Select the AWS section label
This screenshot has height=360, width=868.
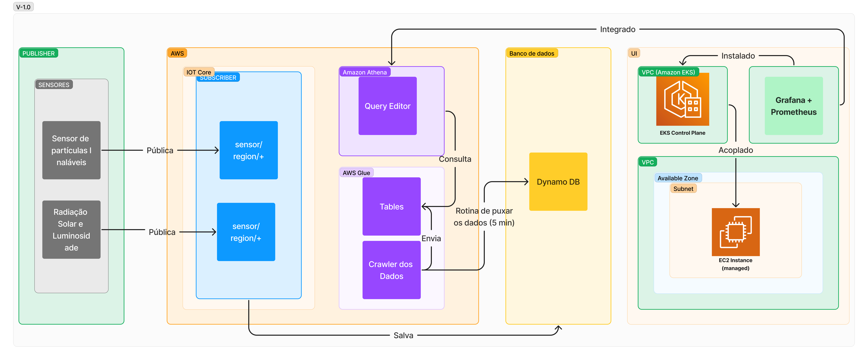(x=177, y=53)
